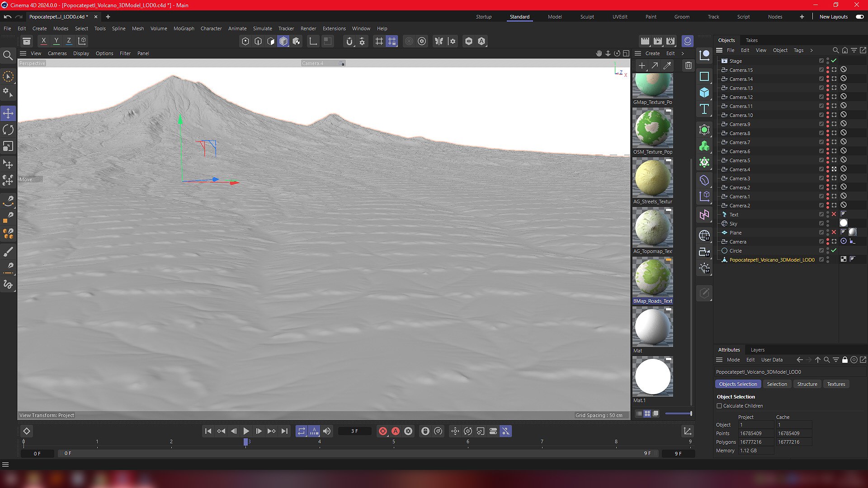868x488 pixels.
Task: Click current frame field 3 F
Action: coord(354,431)
